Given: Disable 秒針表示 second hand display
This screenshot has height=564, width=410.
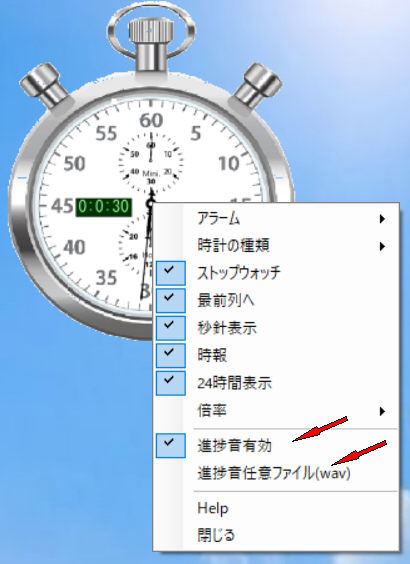Looking at the screenshot, I should (277, 328).
